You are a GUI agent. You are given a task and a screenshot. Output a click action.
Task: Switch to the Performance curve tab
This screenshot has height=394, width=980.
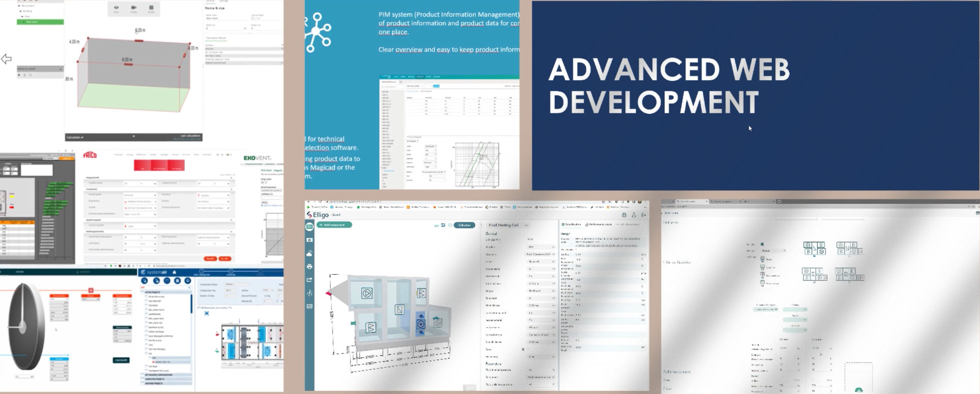coord(598,225)
